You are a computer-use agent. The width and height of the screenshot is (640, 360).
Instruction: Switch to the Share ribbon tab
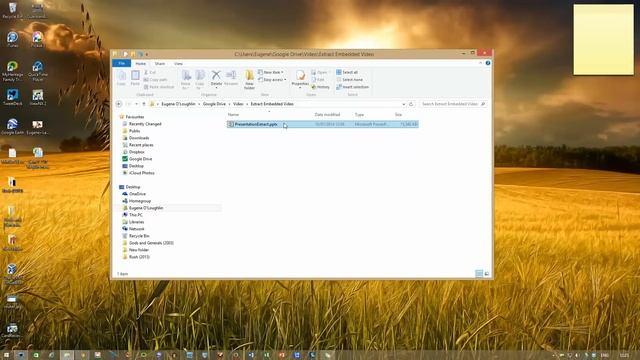(x=160, y=64)
